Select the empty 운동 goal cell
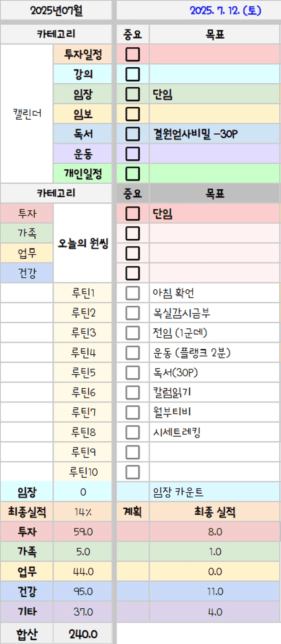 coord(215,154)
